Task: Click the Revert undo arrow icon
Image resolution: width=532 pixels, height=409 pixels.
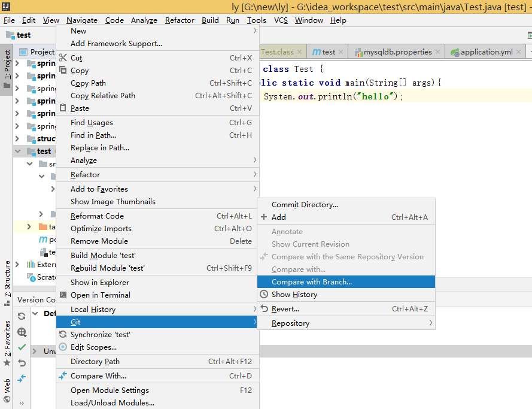Action: [x=264, y=308]
